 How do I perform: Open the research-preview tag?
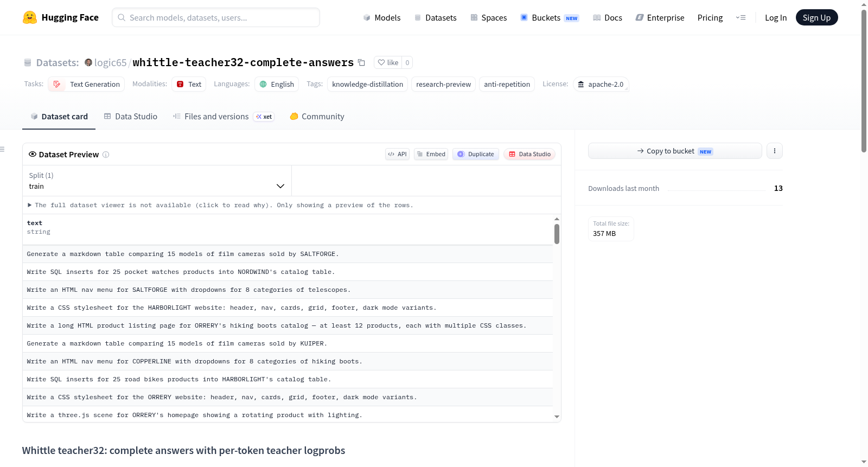pos(444,84)
